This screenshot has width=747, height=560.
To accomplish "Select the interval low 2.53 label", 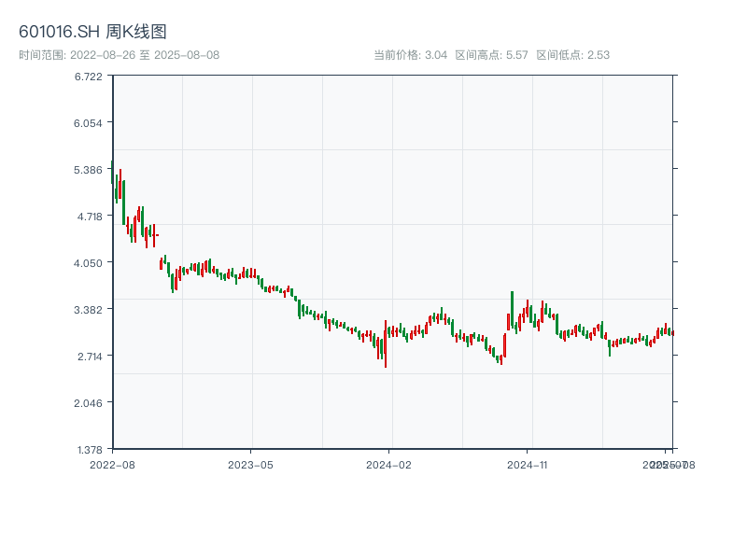I will (x=573, y=55).
